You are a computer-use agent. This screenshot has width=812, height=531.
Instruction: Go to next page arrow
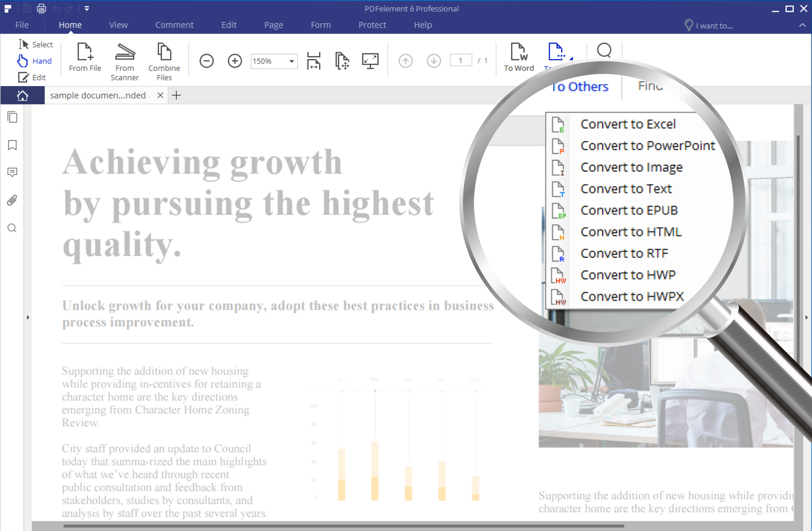click(434, 61)
